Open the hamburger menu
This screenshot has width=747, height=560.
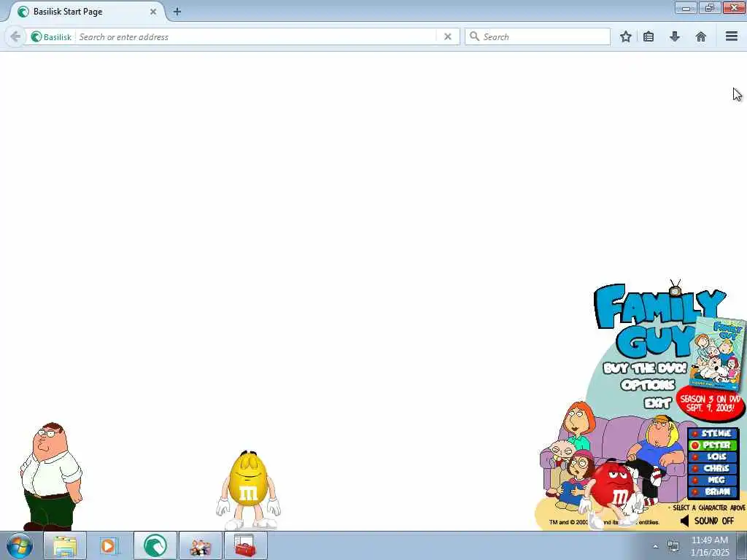(x=731, y=36)
